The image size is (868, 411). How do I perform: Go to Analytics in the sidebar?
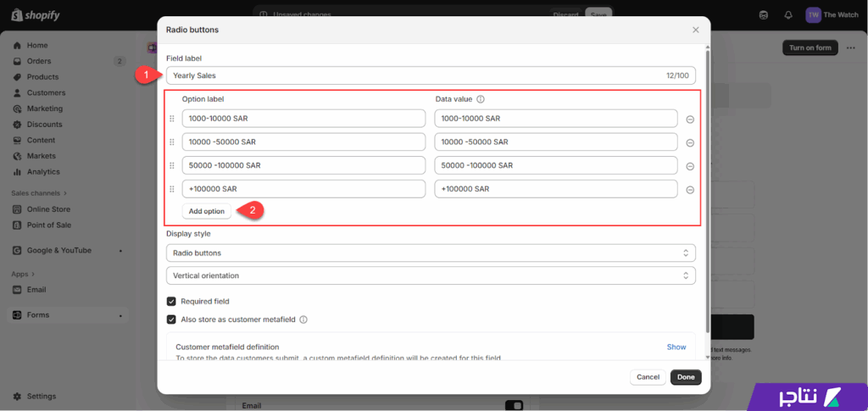pyautogui.click(x=43, y=172)
